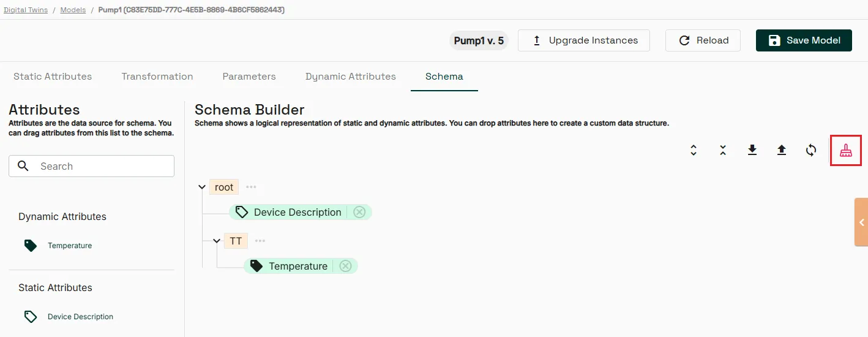Click the attributes Search field

click(91, 166)
